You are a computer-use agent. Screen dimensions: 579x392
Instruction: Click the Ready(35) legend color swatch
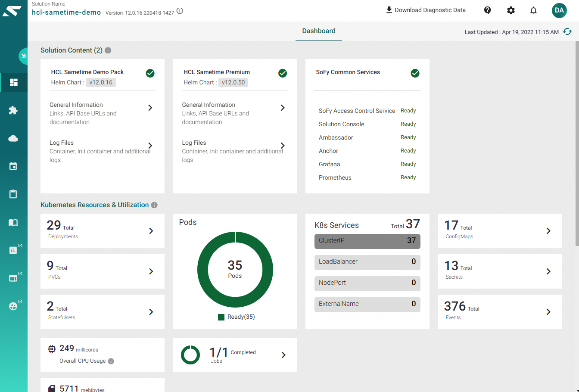(221, 317)
